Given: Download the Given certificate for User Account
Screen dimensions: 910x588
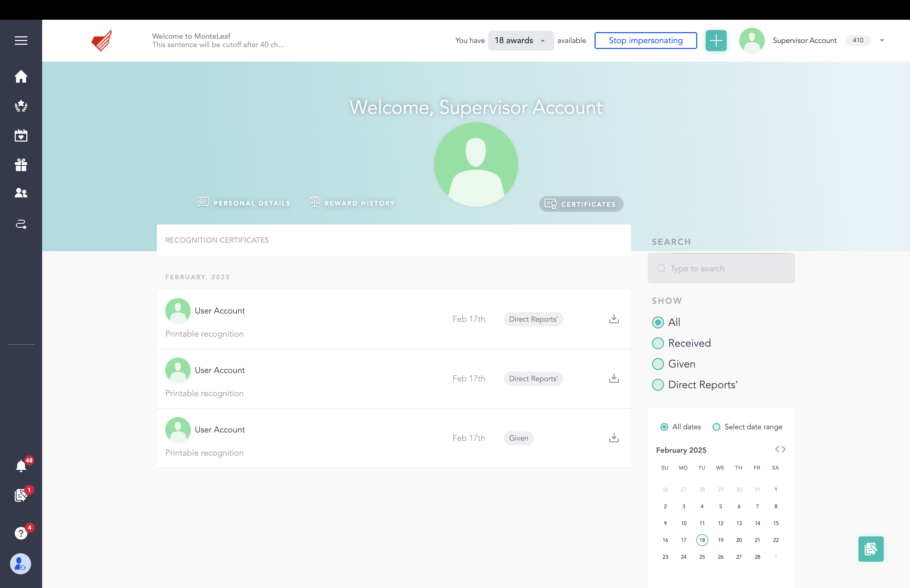Looking at the screenshot, I should coord(614,437).
